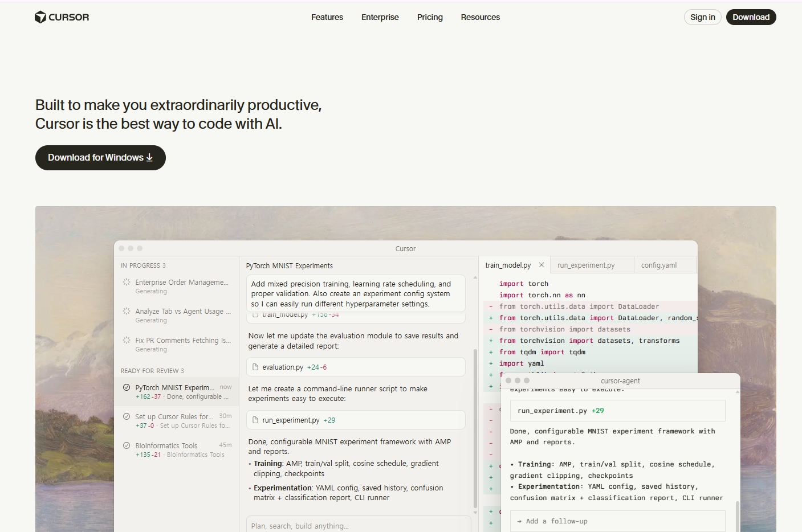
Task: Close the train_model.py tab
Action: [x=542, y=265]
